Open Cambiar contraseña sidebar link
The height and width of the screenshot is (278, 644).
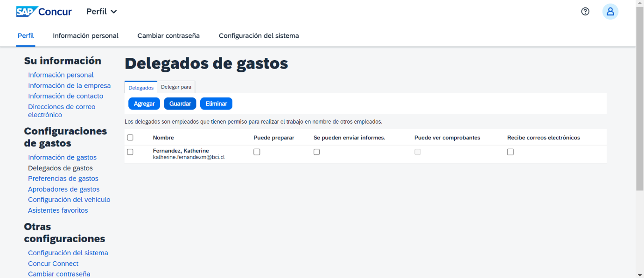pos(59,274)
